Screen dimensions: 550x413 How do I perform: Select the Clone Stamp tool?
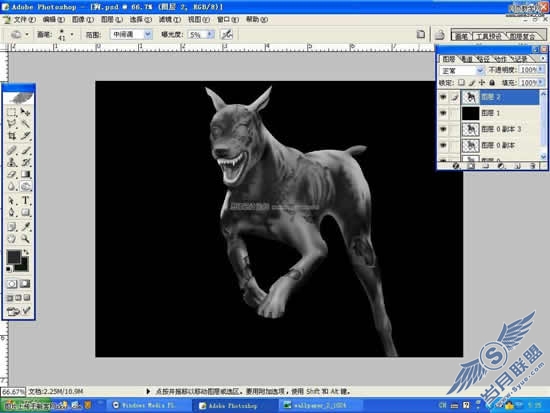pyautogui.click(x=12, y=162)
